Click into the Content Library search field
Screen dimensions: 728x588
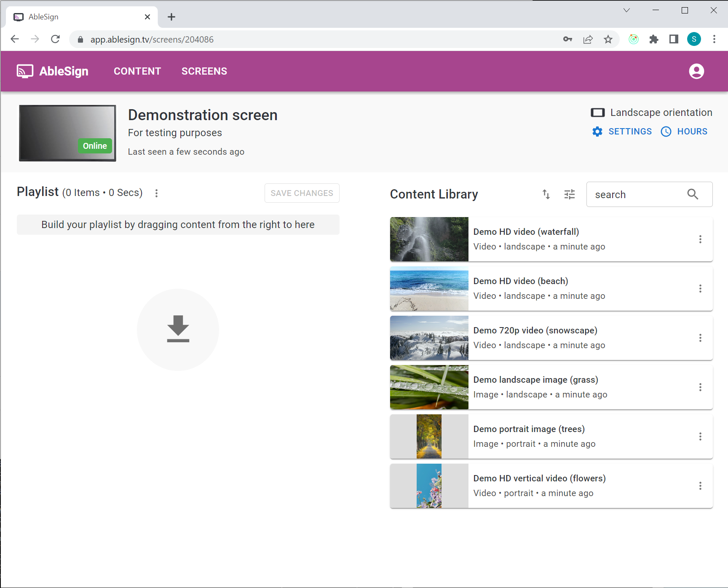(636, 195)
